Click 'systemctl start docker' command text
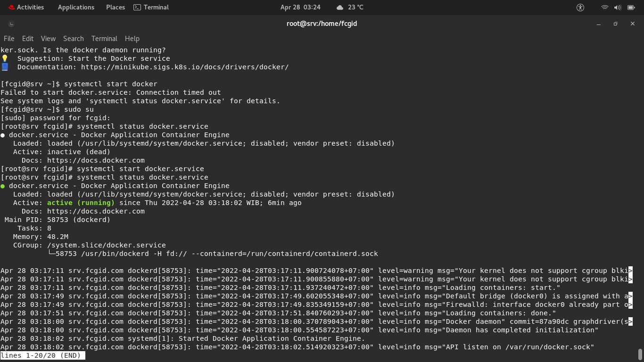644x362 pixels. (x=111, y=84)
